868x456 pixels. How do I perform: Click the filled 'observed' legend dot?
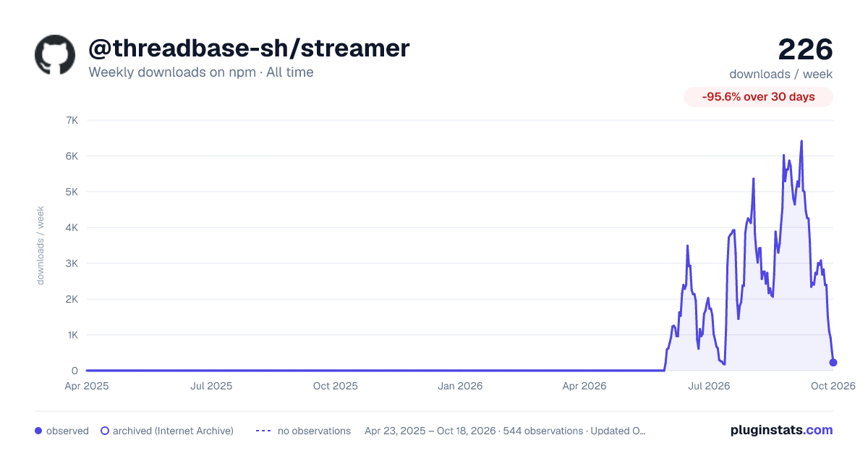pos(38,431)
